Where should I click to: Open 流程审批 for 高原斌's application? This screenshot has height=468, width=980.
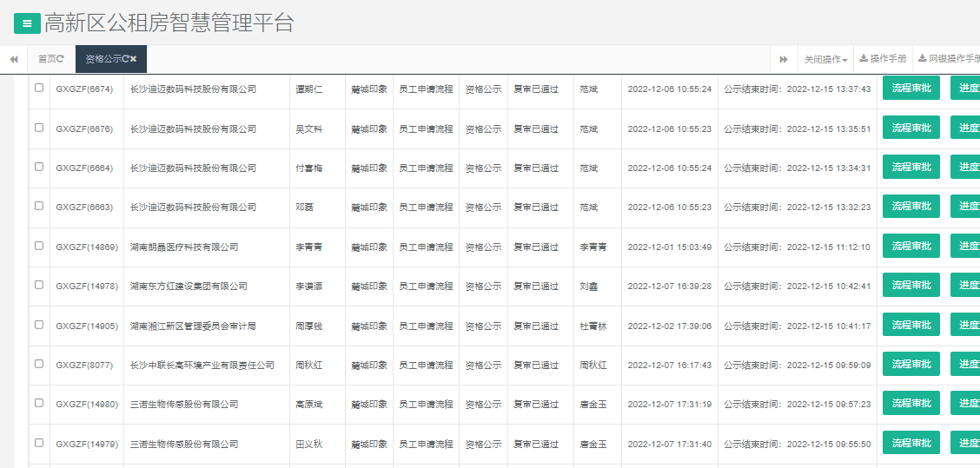(910, 403)
